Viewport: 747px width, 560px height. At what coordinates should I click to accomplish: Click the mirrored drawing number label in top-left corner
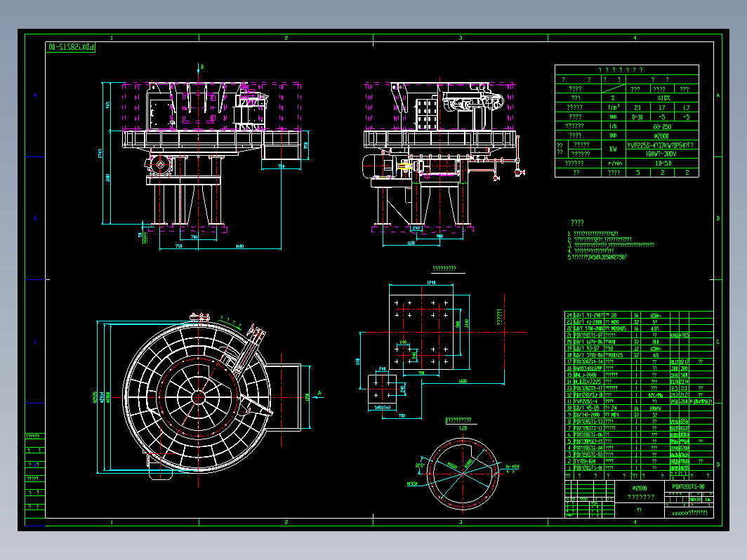click(71, 46)
